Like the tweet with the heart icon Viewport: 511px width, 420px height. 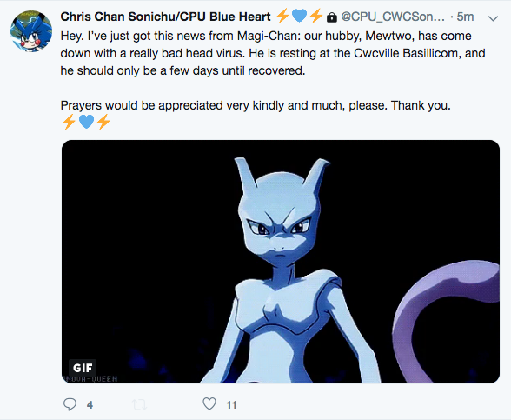(209, 403)
